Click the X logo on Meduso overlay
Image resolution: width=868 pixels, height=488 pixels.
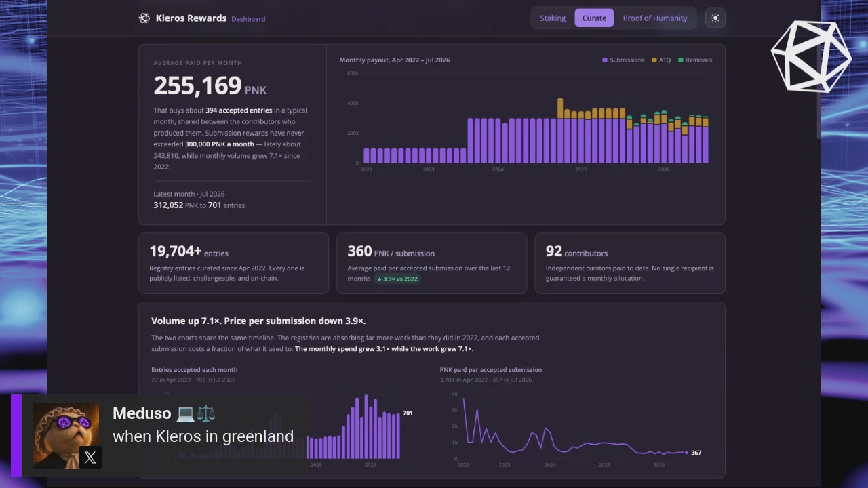point(90,457)
